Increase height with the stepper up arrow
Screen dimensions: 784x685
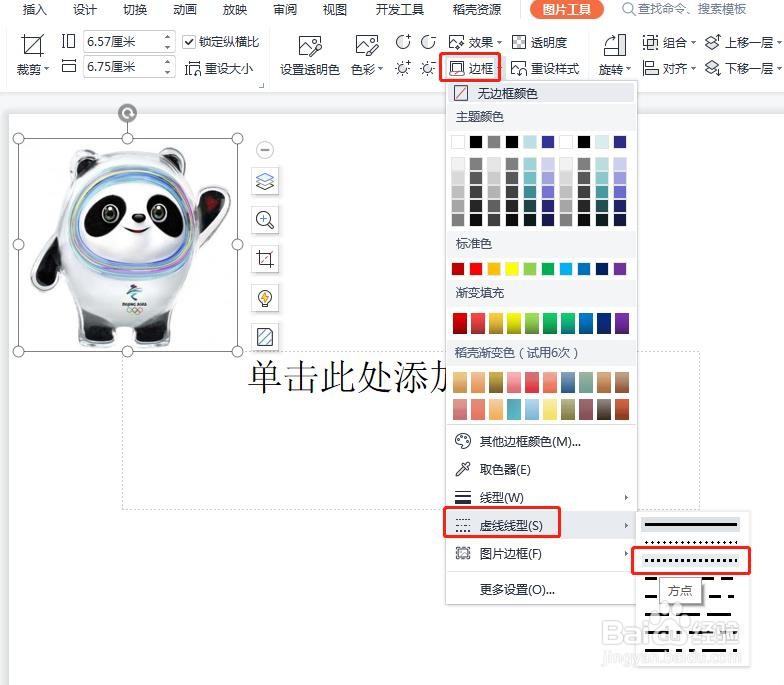168,36
